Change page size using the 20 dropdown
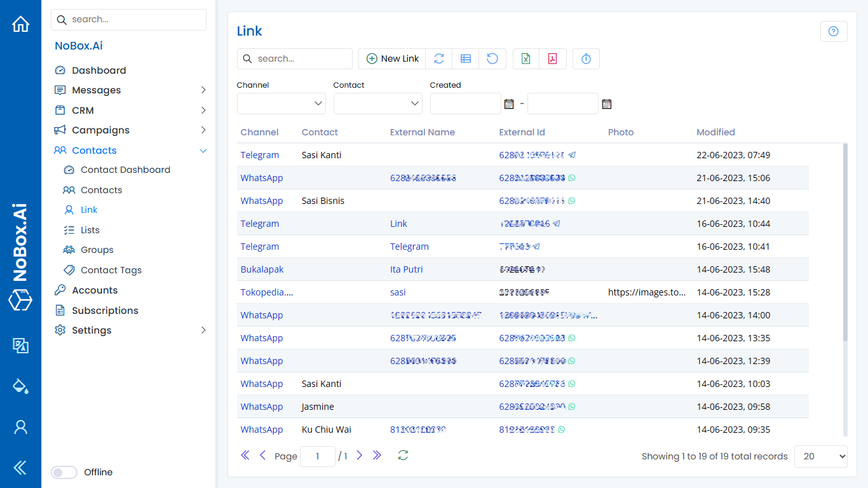This screenshot has width=868, height=488. pyautogui.click(x=820, y=456)
